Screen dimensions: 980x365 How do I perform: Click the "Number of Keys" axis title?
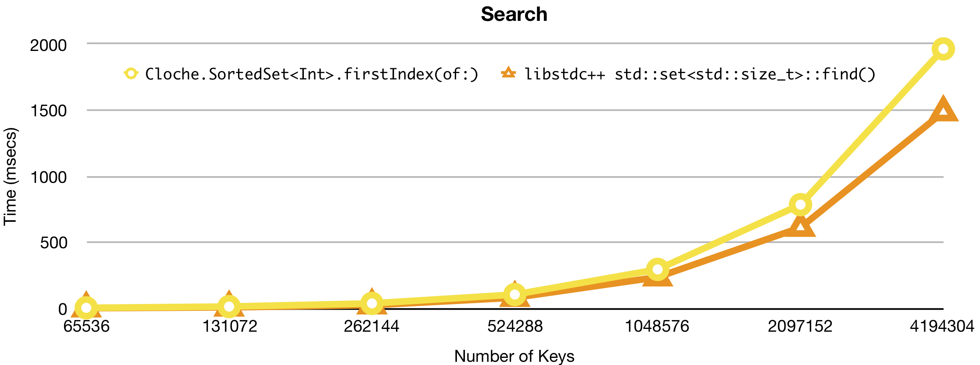pyautogui.click(x=514, y=356)
